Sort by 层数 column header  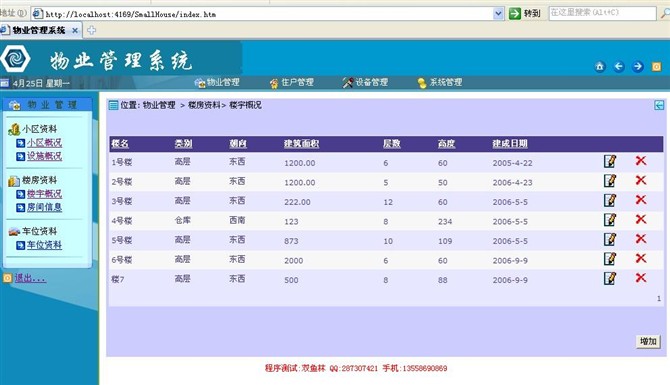[392, 144]
